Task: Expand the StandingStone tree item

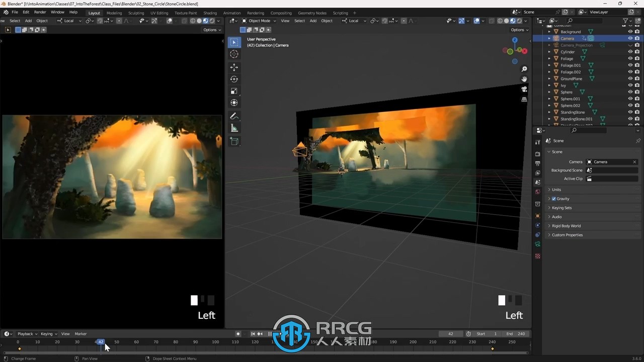Action: [549, 112]
